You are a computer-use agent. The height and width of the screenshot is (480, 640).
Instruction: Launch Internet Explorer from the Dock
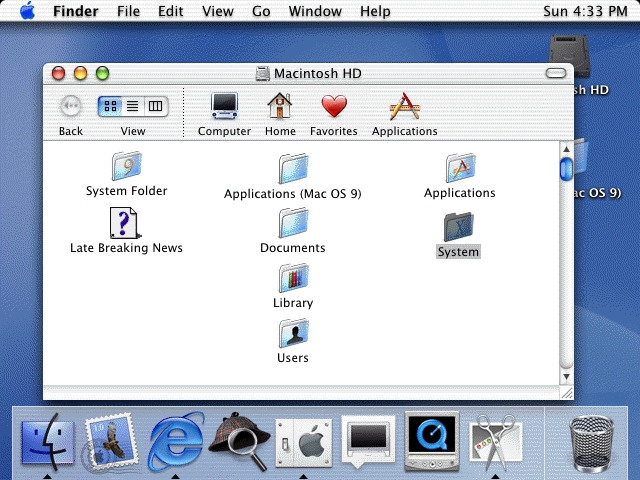click(176, 442)
